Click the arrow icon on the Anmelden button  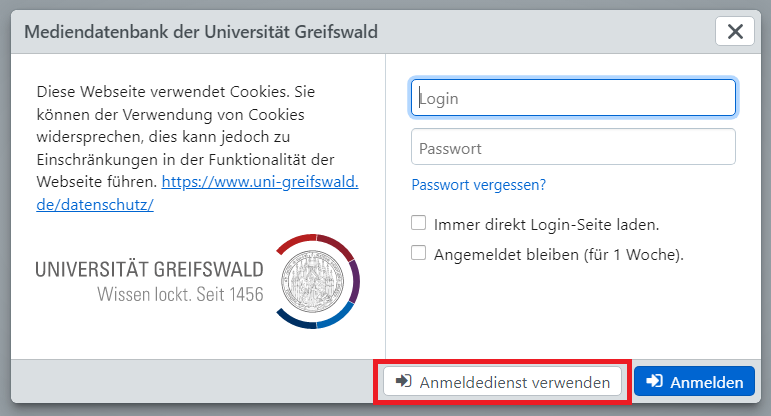point(655,381)
